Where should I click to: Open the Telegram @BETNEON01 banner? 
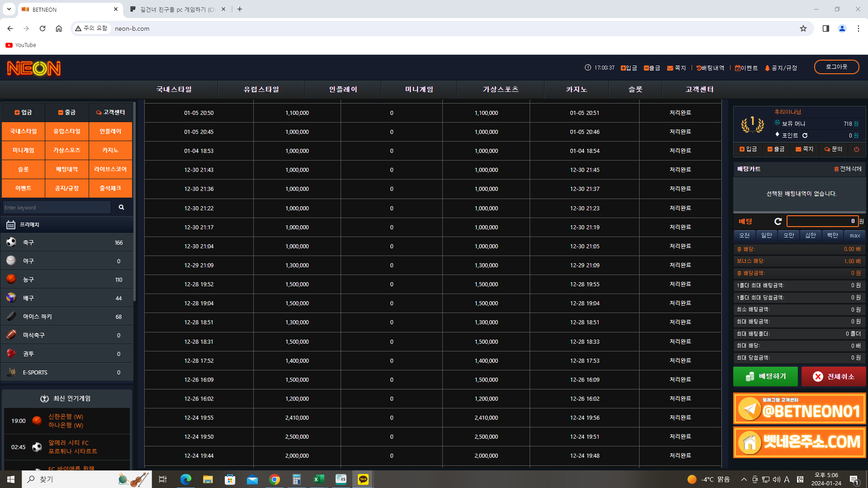click(799, 409)
